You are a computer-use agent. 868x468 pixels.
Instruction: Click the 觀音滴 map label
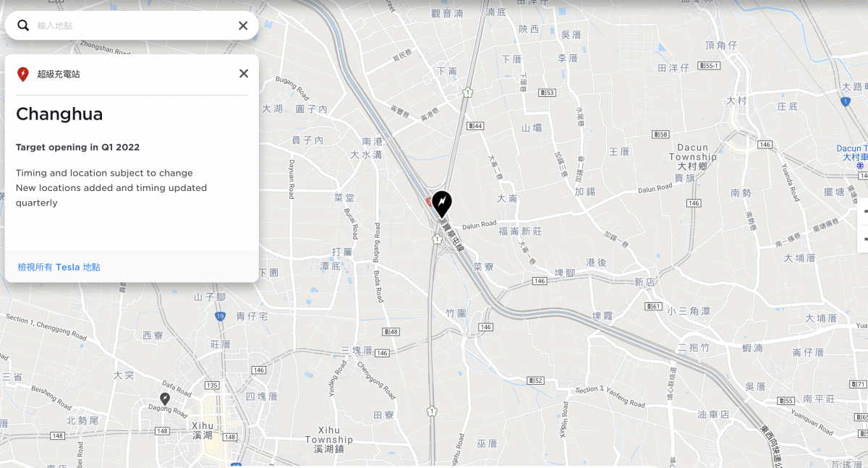(446, 13)
